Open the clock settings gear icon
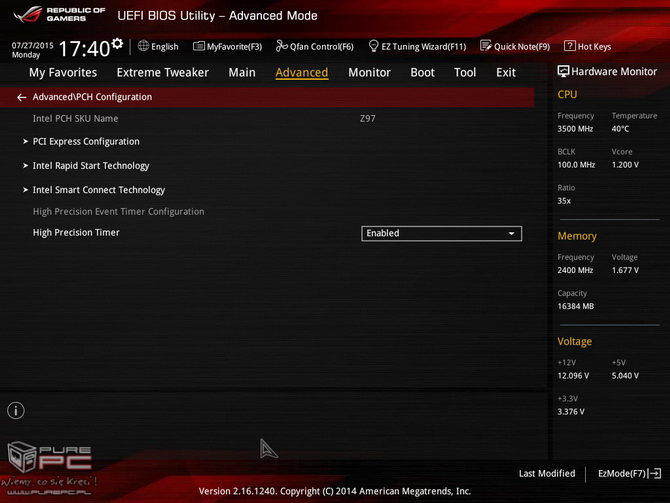This screenshot has height=503, width=670. (x=117, y=44)
